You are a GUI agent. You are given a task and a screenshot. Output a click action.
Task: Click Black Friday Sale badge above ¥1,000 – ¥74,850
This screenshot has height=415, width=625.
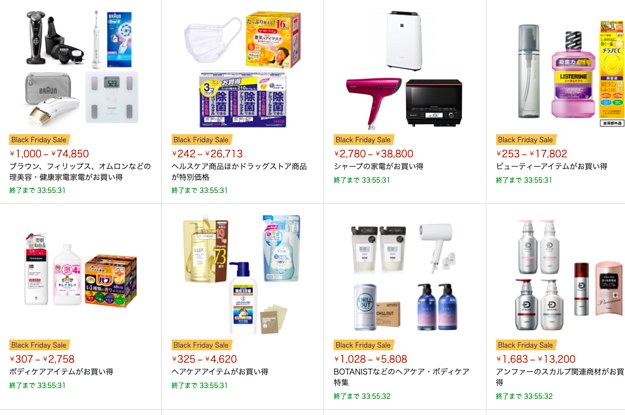pos(39,140)
